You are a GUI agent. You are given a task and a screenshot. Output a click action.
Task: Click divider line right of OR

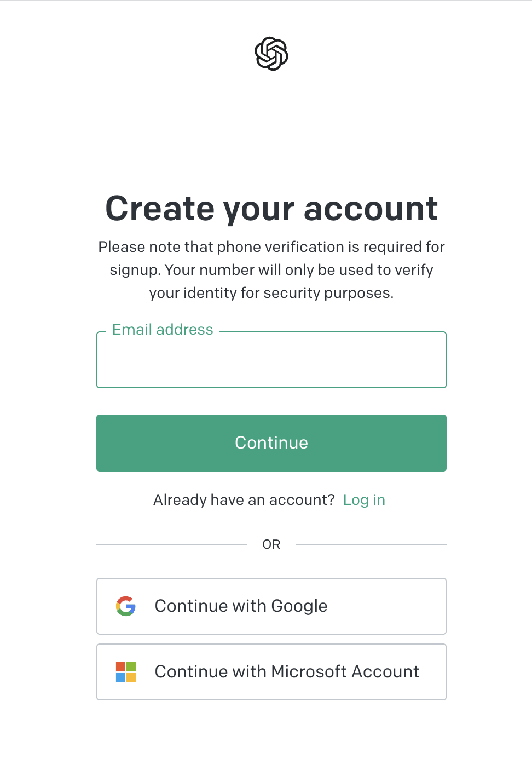(x=371, y=544)
